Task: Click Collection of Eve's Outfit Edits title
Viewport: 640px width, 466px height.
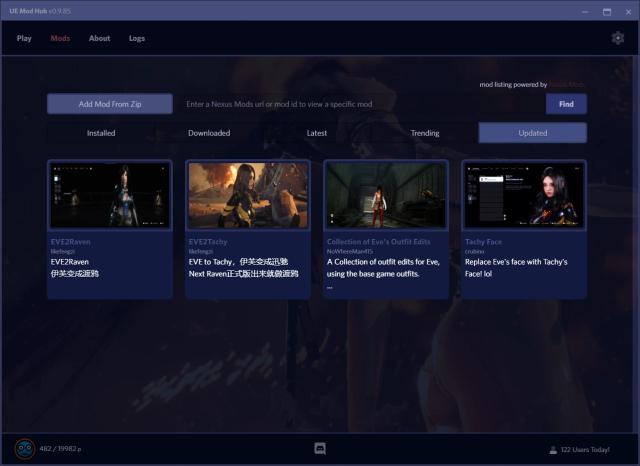Action: point(378,242)
